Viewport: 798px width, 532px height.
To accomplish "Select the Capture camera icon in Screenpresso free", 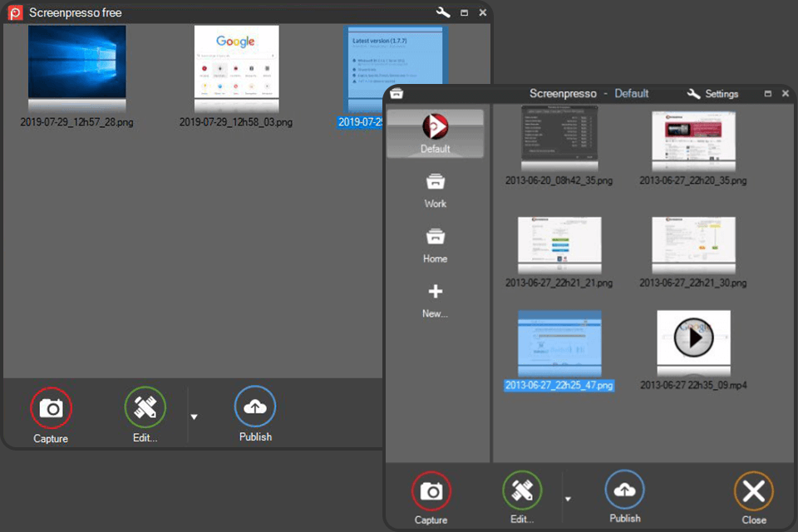I will coord(51,406).
